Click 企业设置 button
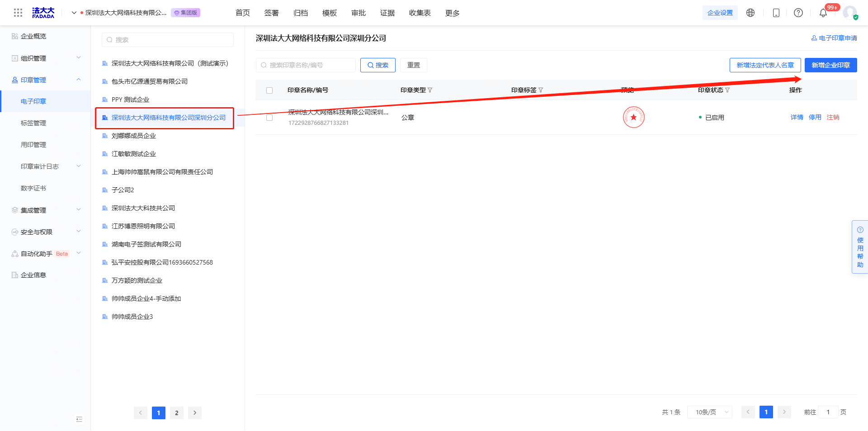This screenshot has width=868, height=431. (x=720, y=13)
